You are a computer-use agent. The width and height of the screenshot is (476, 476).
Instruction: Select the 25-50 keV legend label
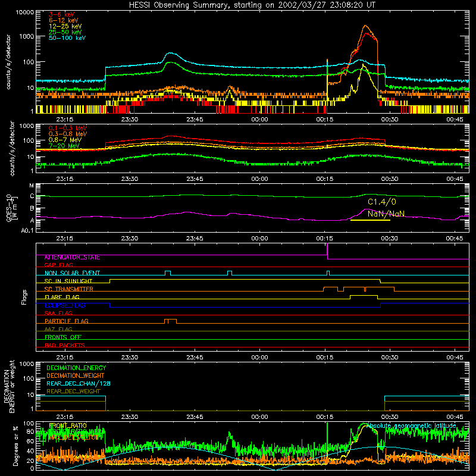65,32
